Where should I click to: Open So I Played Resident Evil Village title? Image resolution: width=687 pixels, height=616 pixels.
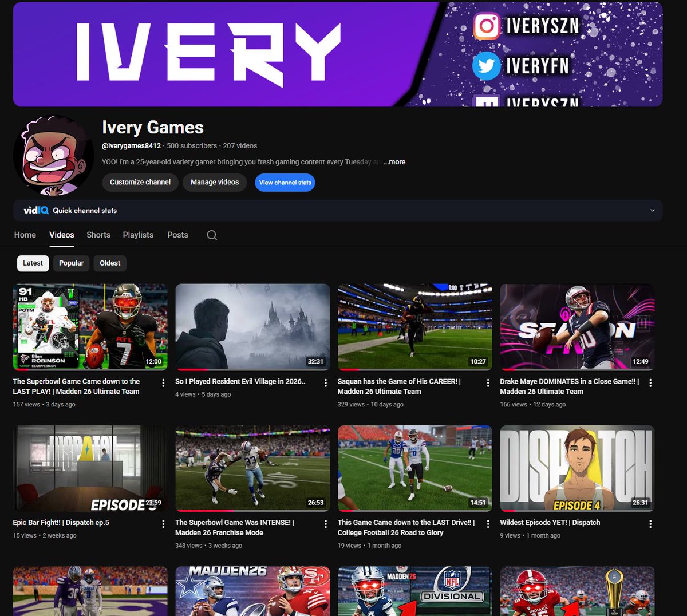click(x=240, y=381)
